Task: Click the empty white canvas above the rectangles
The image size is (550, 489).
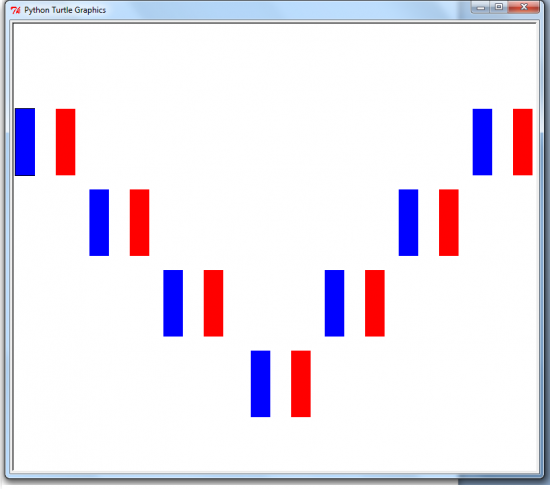Action: pos(275,65)
